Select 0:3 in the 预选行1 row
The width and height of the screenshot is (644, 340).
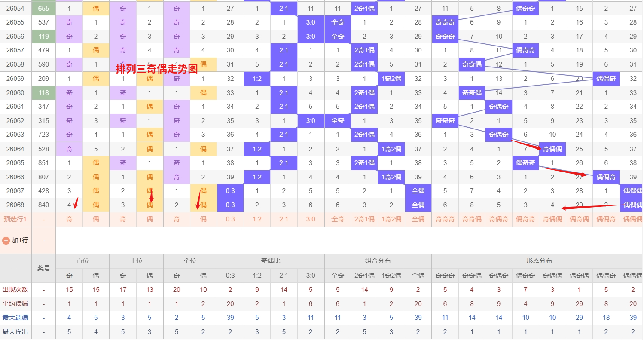[230, 219]
